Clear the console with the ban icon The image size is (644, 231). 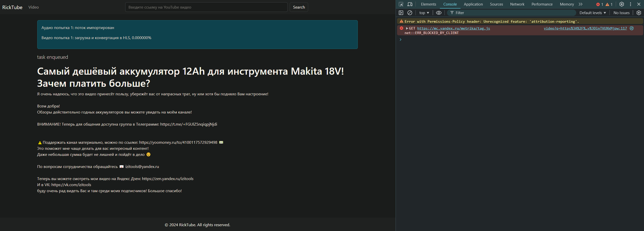coord(410,13)
